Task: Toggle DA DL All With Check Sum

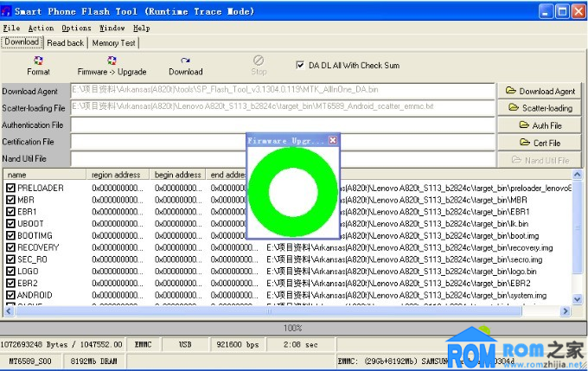Action: pyautogui.click(x=301, y=65)
